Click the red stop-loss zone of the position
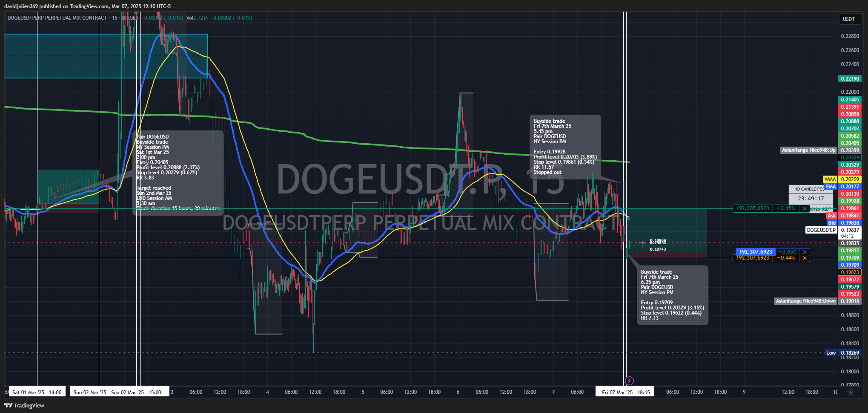868x413 pixels. [667, 255]
